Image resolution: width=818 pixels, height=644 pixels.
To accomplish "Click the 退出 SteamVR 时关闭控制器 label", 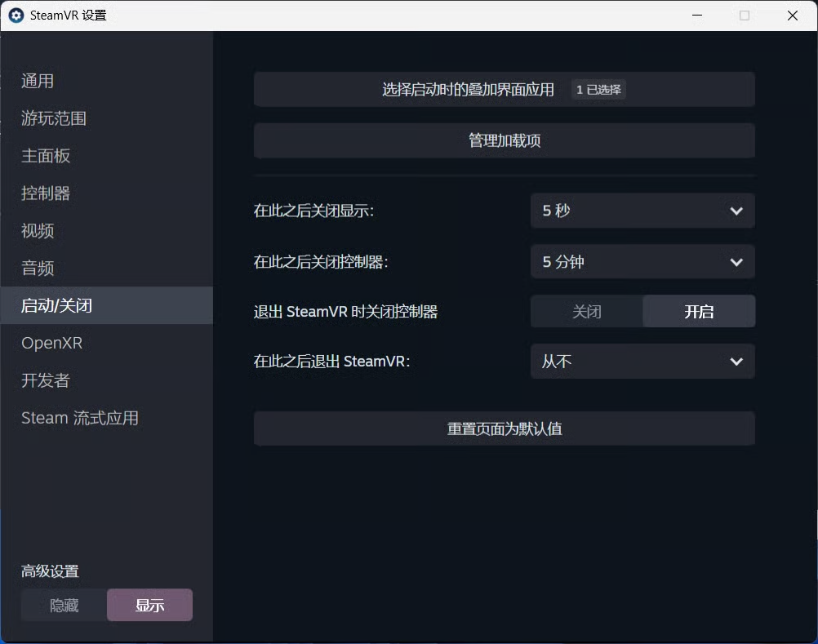I will pyautogui.click(x=345, y=312).
